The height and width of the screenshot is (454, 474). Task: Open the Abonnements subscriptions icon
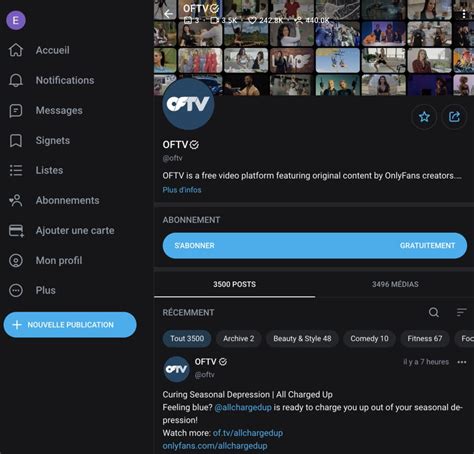pyautogui.click(x=16, y=200)
